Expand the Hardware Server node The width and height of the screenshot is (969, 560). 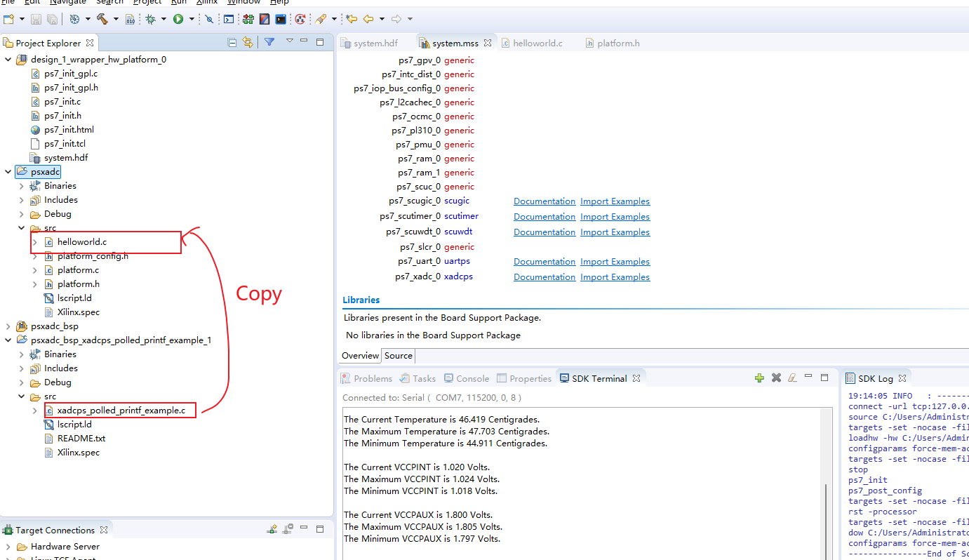pyautogui.click(x=8, y=547)
